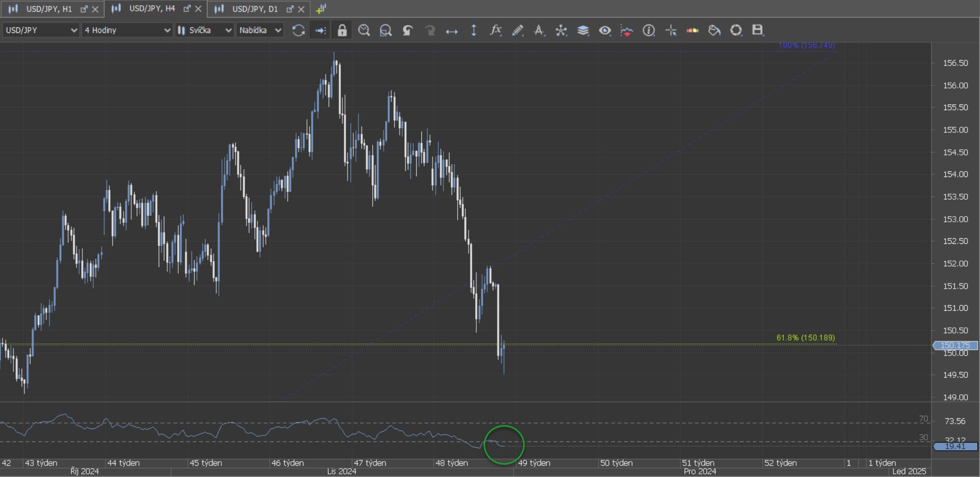This screenshot has width=980, height=477.
Task: Click the red-yellow colored bars icon
Action: pyautogui.click(x=693, y=30)
